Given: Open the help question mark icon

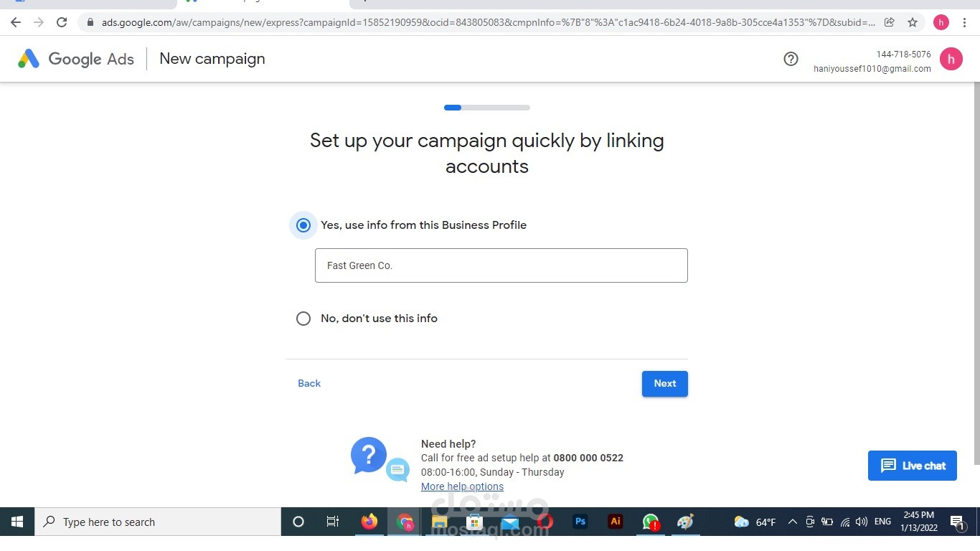Looking at the screenshot, I should pos(791,59).
